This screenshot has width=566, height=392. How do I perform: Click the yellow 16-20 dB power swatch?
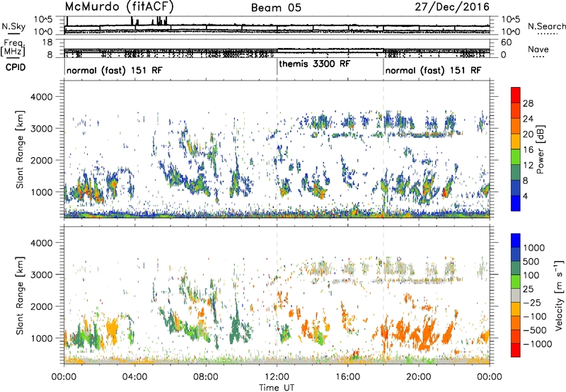click(x=516, y=142)
